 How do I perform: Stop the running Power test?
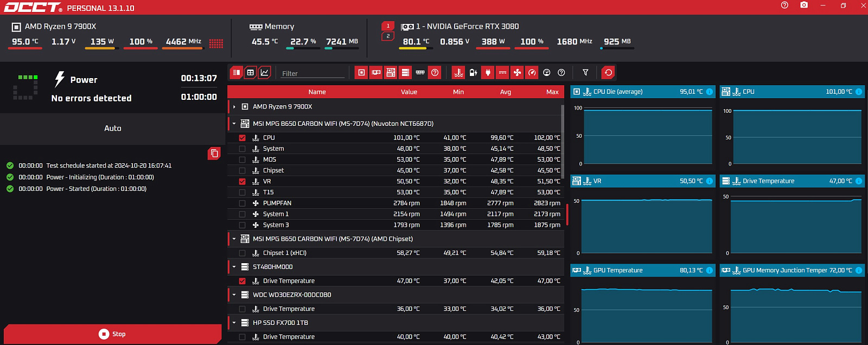[112, 334]
